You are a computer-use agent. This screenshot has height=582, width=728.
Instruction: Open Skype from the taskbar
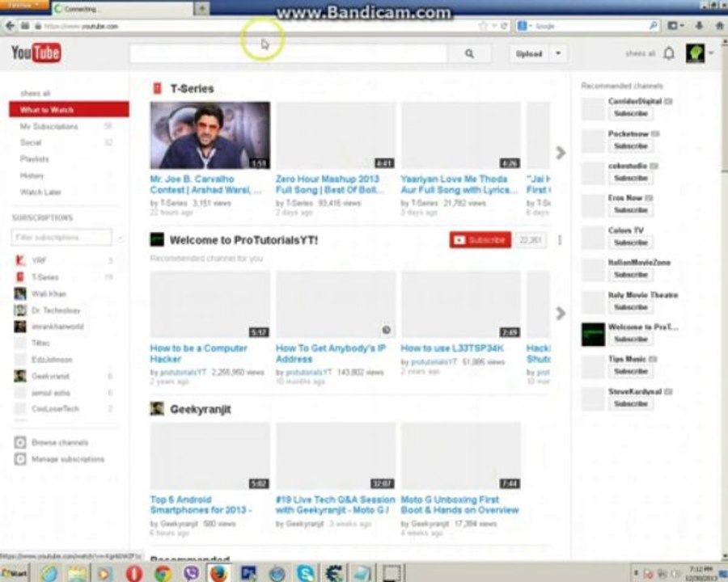point(305,574)
